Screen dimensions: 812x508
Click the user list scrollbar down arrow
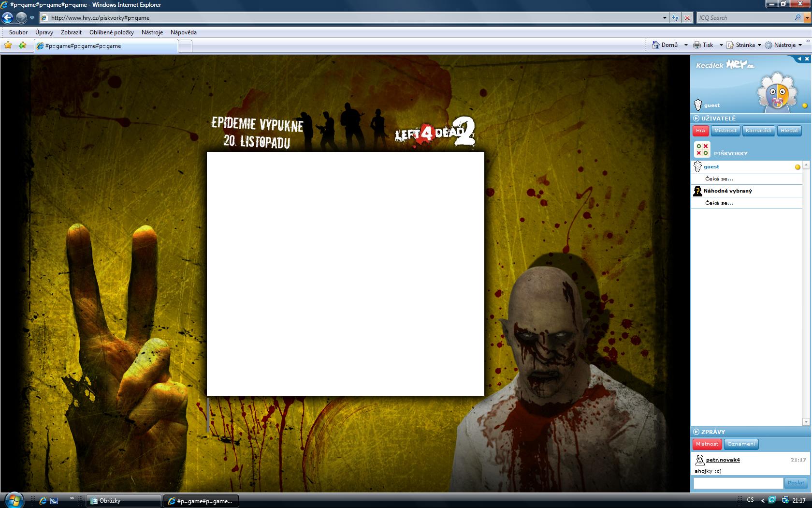(806, 422)
